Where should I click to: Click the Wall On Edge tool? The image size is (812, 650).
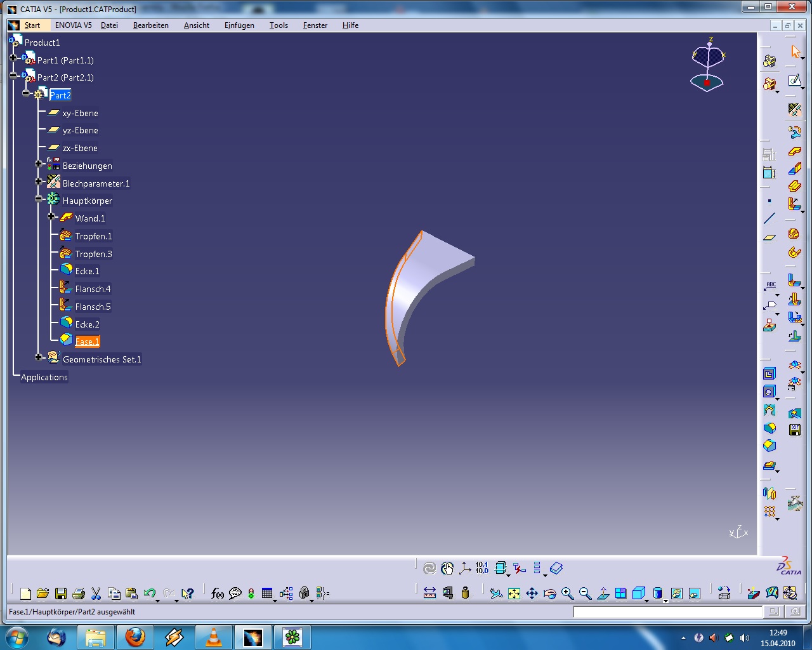click(x=795, y=169)
